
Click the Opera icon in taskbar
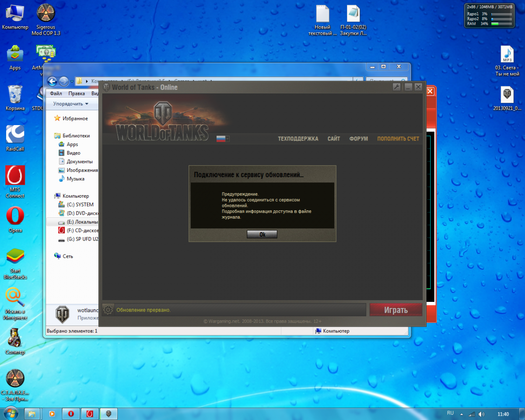pyautogui.click(x=70, y=413)
